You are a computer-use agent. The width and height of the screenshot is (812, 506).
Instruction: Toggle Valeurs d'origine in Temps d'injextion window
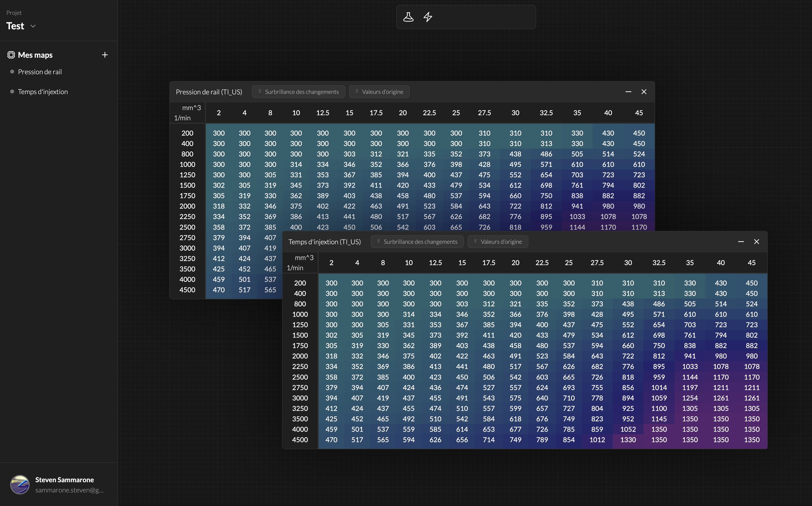tap(498, 242)
